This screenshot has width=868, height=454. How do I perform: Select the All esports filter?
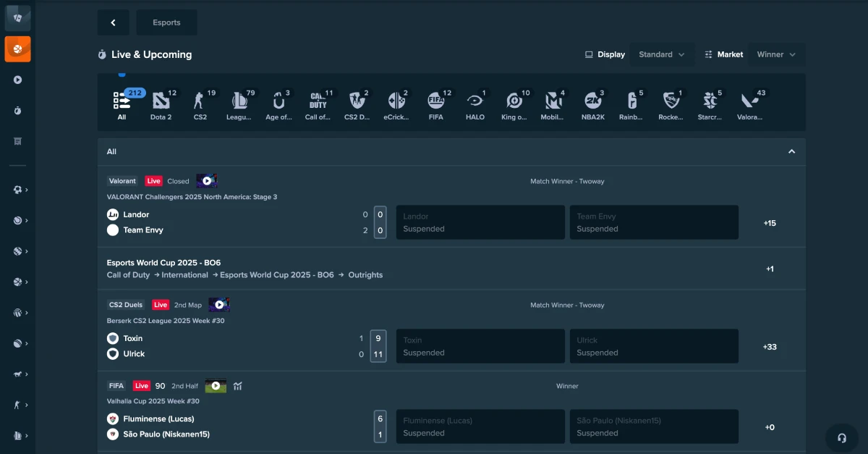coord(122,105)
